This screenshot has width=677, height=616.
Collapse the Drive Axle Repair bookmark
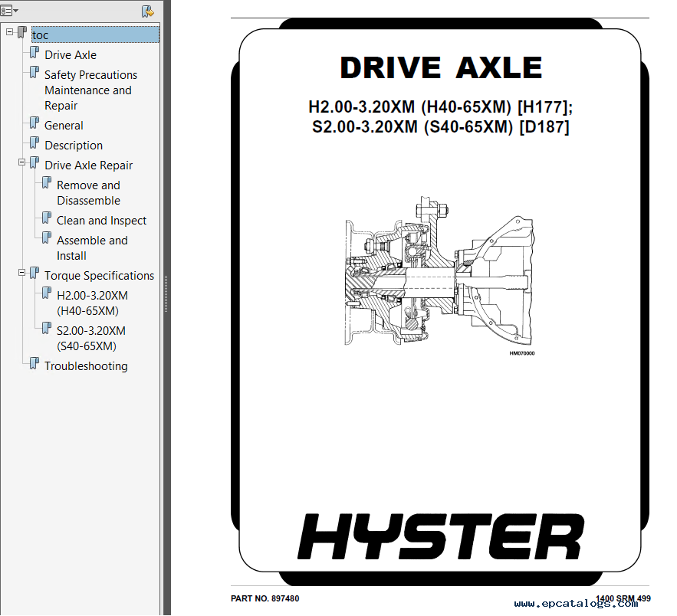tap(21, 162)
